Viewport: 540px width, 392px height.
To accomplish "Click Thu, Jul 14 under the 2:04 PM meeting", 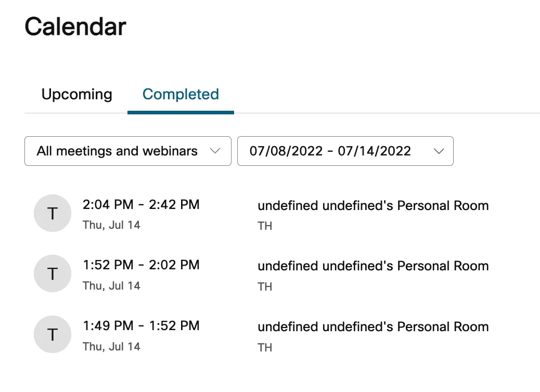I will click(111, 225).
